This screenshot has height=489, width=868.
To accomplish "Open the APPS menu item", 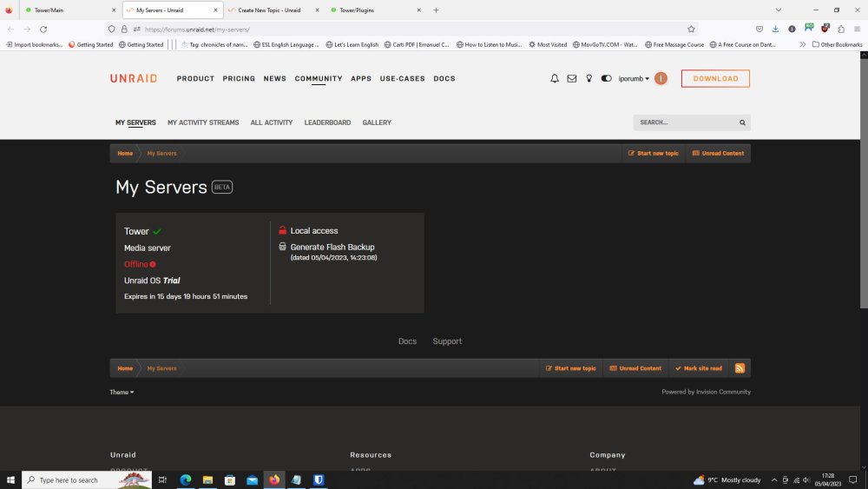I will click(x=361, y=79).
